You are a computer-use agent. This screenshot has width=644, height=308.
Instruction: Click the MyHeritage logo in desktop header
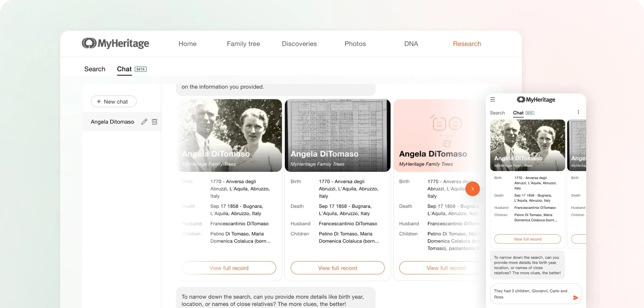115,43
